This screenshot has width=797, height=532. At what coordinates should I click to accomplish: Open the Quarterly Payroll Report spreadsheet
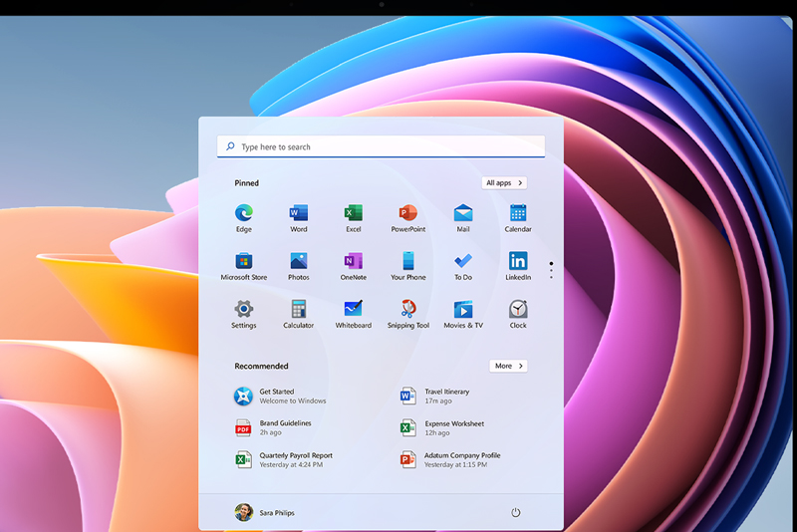[284, 460]
